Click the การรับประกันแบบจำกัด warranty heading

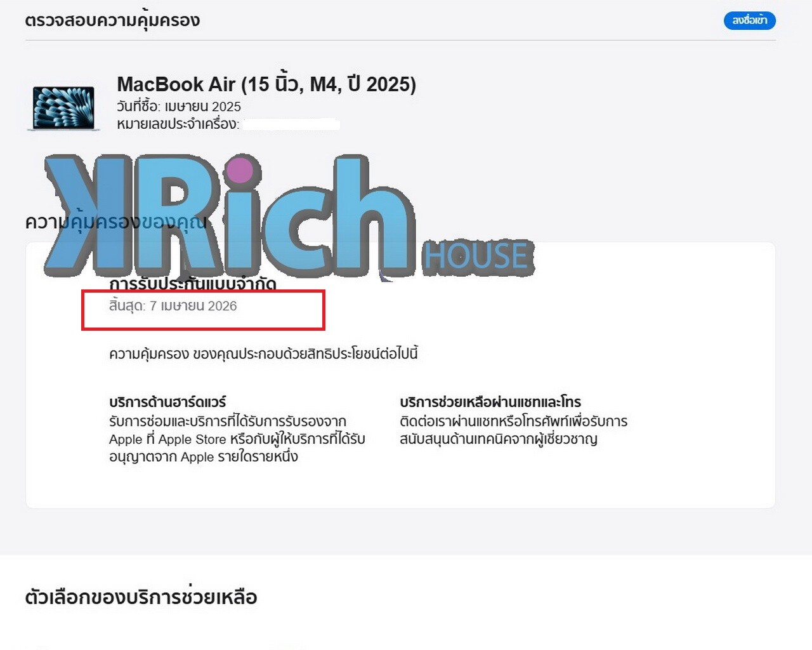(193, 284)
